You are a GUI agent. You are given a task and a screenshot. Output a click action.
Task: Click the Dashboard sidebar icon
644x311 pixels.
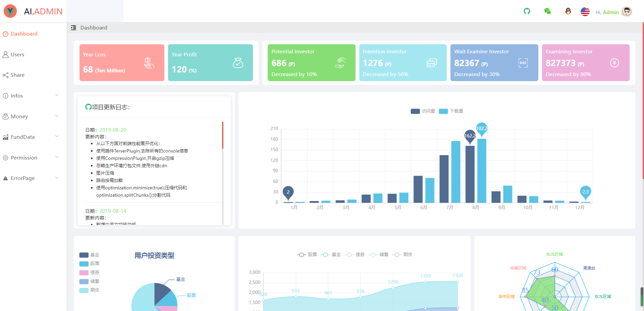tap(5, 34)
